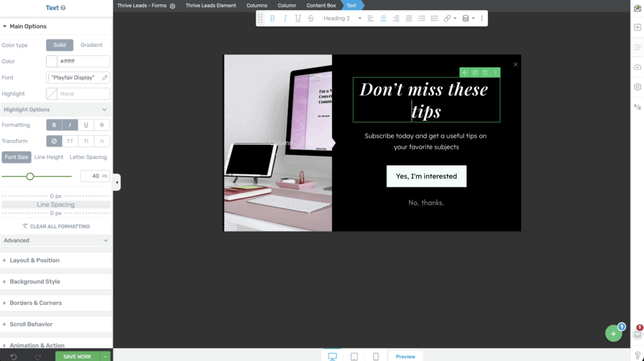Click the duplicate icon on the green element bar
The height and width of the screenshot is (361, 644).
[x=475, y=73]
